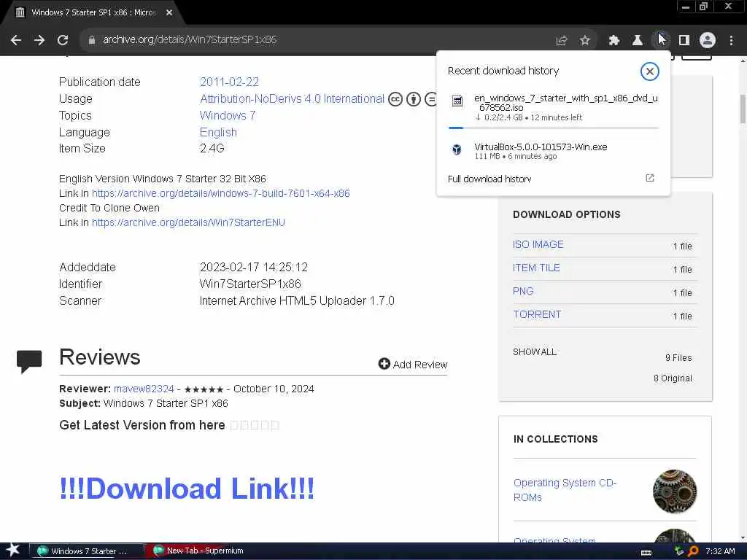This screenshot has width=747, height=560.
Task: Switch to Windows 7 Starter taskbar window
Action: pos(86,551)
